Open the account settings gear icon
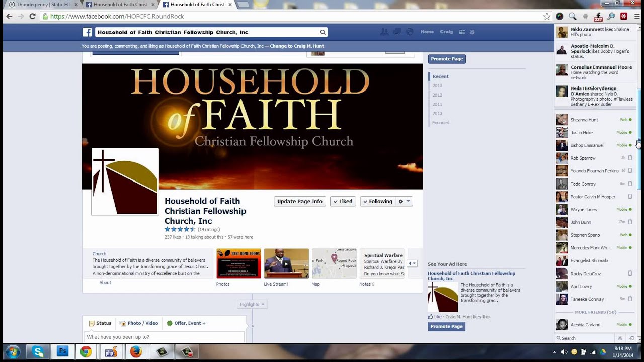Image resolution: width=644 pixels, height=362 pixels. [472, 32]
